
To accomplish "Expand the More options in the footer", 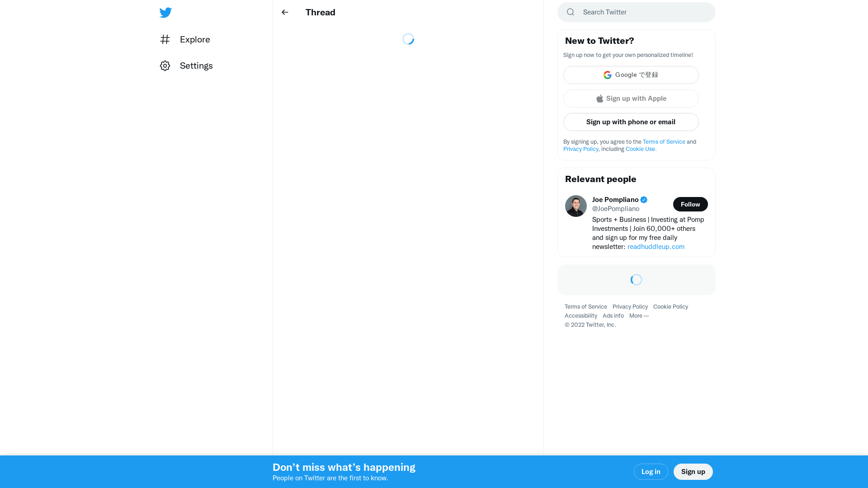I will point(639,315).
